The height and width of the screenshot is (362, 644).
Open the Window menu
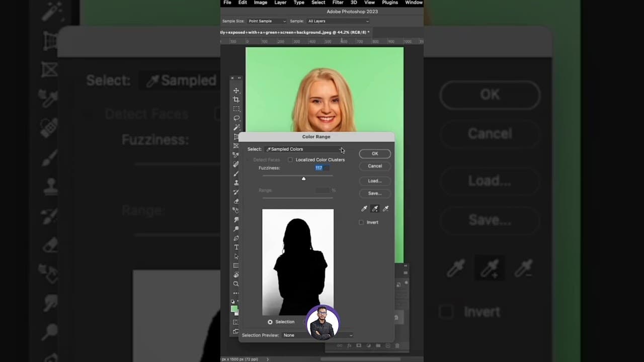pos(414,3)
